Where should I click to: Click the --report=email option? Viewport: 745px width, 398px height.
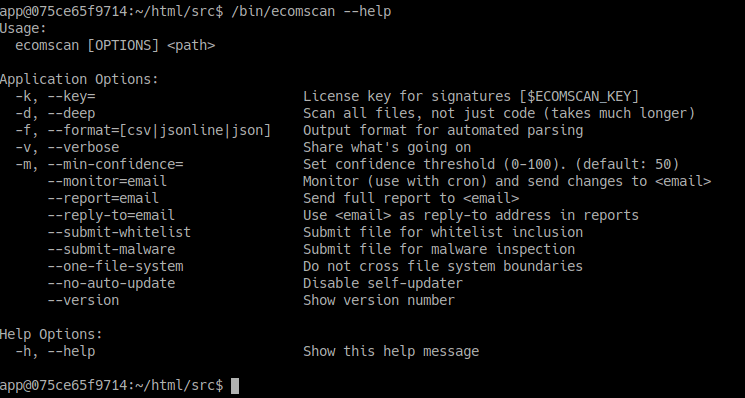(103, 199)
